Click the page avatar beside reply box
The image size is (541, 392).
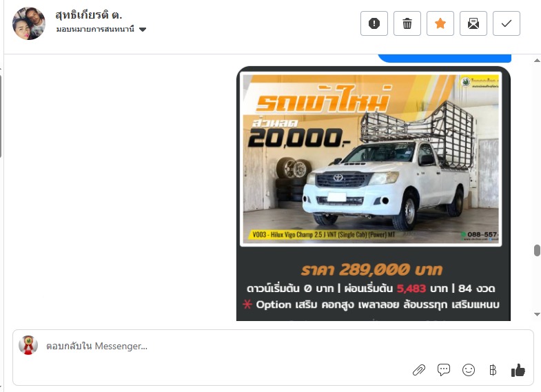[28, 345]
